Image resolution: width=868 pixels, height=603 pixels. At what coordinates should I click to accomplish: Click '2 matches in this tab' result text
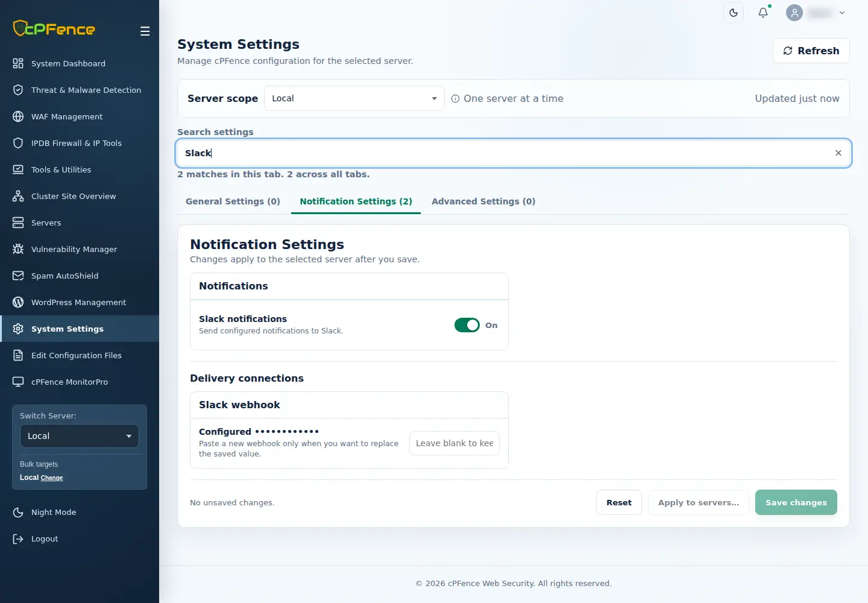(230, 174)
